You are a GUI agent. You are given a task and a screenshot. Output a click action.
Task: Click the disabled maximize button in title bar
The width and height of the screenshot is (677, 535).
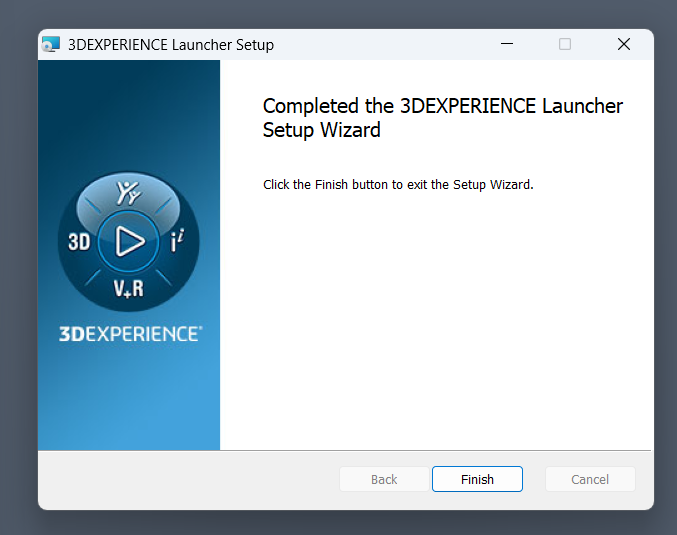click(565, 44)
